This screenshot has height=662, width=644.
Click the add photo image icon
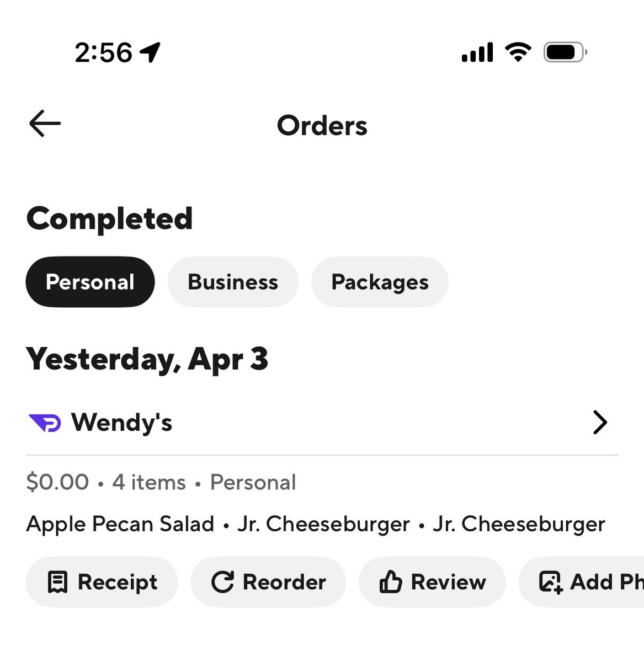[x=550, y=582]
